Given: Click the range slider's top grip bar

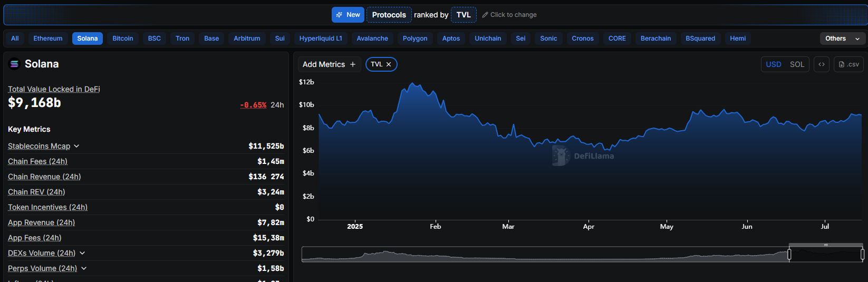Looking at the screenshot, I should pos(826,245).
